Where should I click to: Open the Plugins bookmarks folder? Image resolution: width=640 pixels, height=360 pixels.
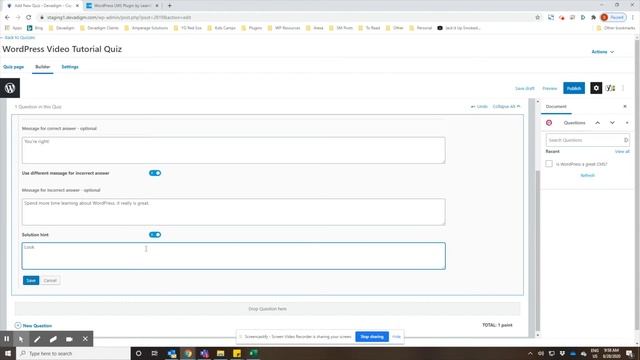pos(251,28)
